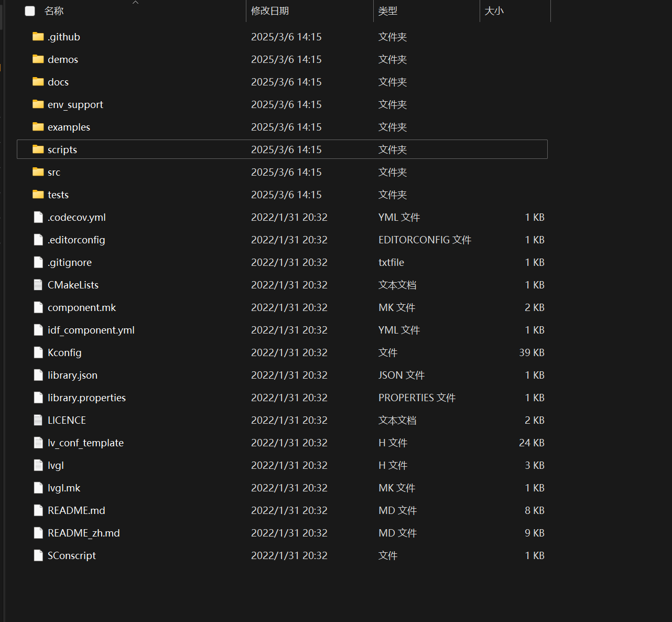The image size is (672, 622).
Task: Click the sort direction arrow above 名称
Action: (135, 3)
